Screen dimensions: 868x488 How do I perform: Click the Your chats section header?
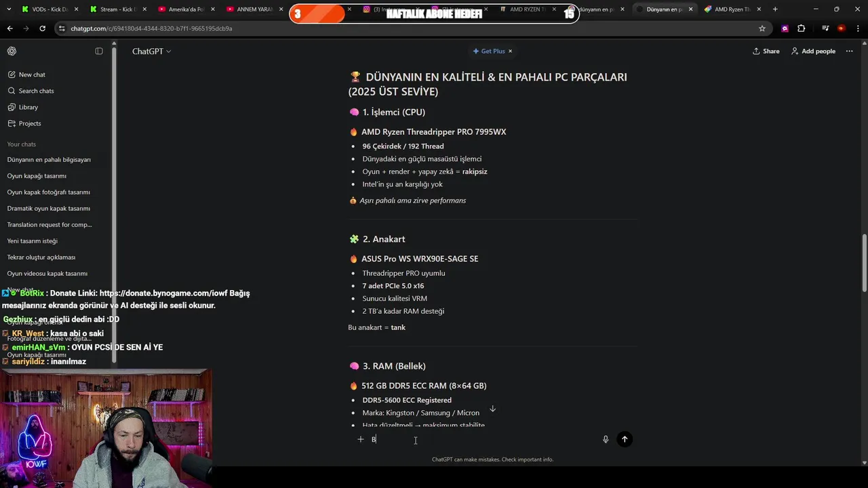[x=22, y=144]
